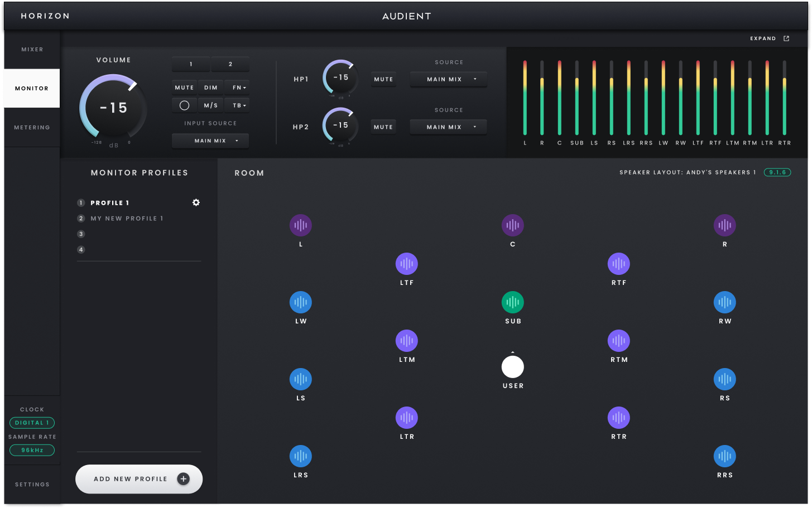Switch to the Mixer tab
The image size is (812, 508).
pos(32,50)
